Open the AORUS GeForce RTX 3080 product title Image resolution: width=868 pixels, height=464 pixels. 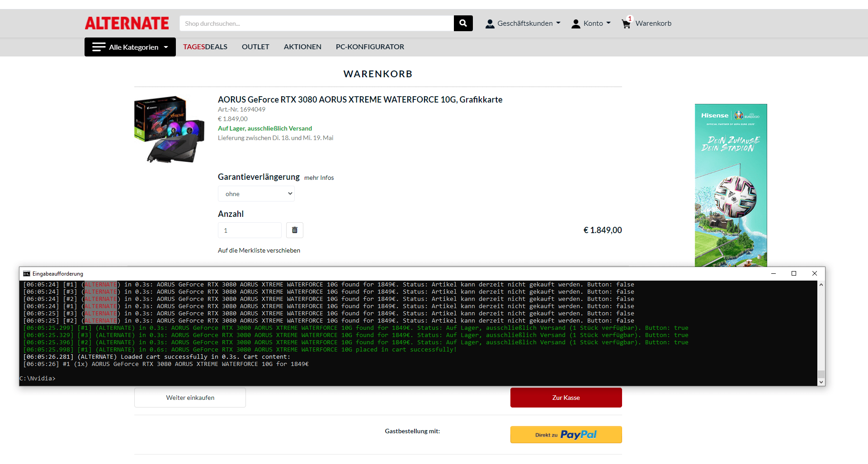click(360, 99)
